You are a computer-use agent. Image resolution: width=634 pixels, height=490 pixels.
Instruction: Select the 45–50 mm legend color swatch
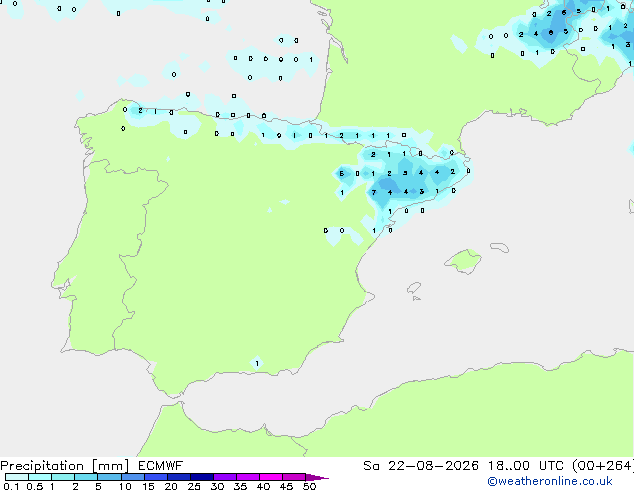pos(294,477)
